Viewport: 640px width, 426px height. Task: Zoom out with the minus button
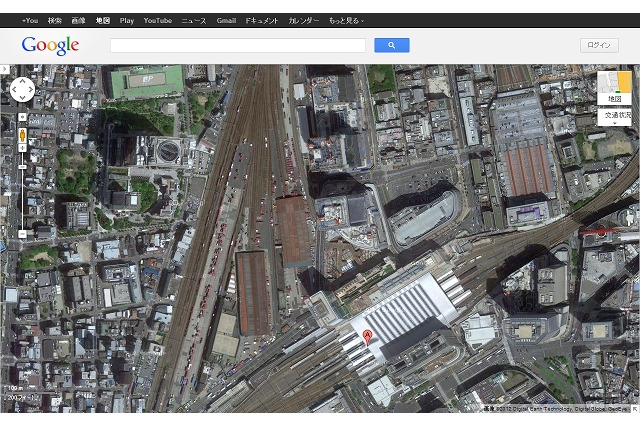pos(22,234)
